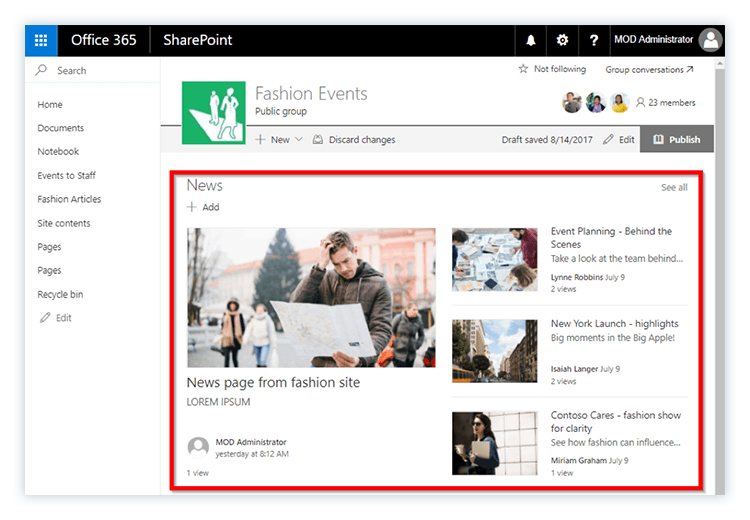Image resolution: width=750 pixels, height=520 pixels.
Task: Click 'LOREM IPSUM' description text
Action: click(x=218, y=402)
